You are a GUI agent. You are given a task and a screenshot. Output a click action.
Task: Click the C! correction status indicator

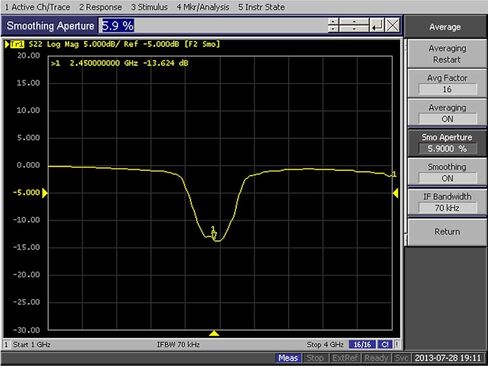tap(385, 345)
